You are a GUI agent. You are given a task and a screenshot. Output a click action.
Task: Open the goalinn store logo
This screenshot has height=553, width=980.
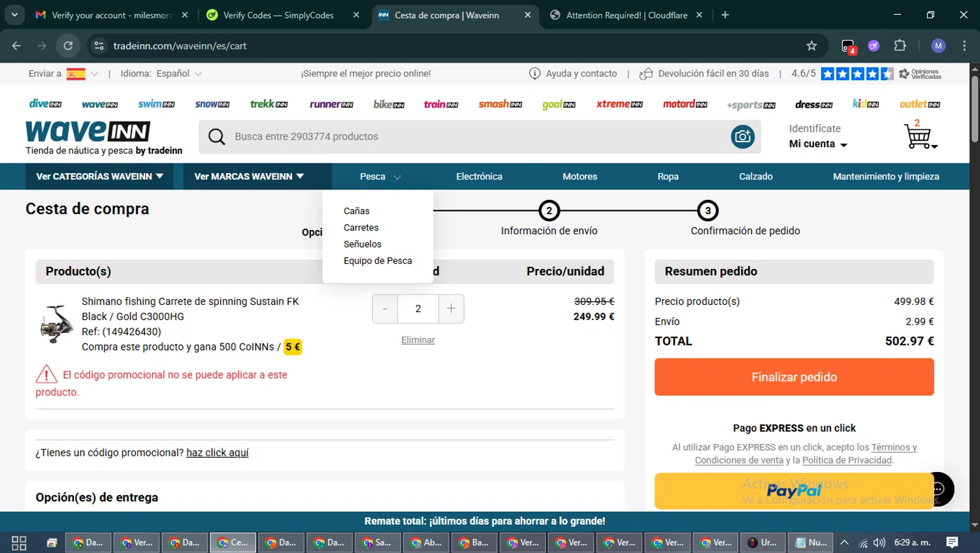(559, 104)
